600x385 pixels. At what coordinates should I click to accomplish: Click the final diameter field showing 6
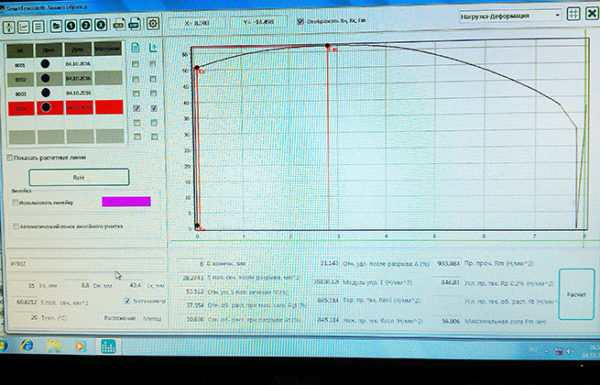tap(191, 264)
